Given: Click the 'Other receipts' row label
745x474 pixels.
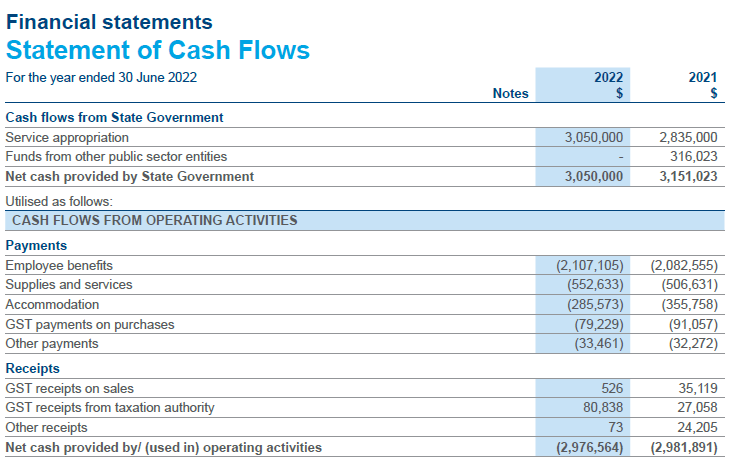Looking at the screenshot, I should 47,427.
